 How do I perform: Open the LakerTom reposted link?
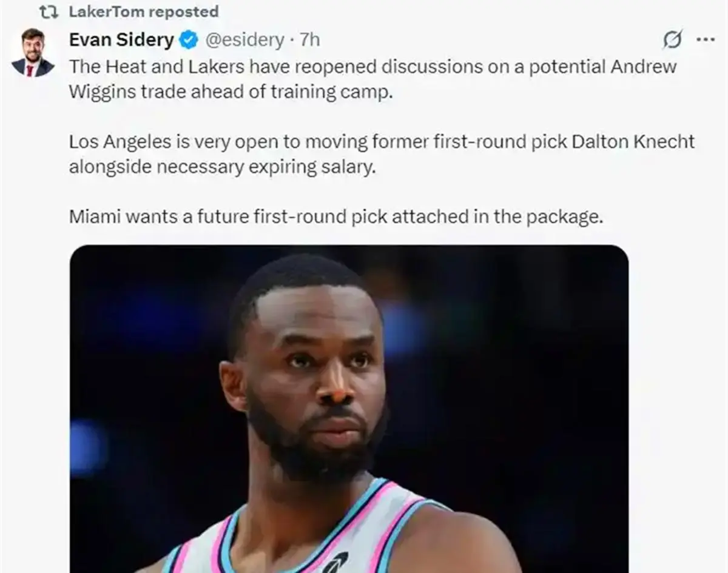[x=144, y=12]
